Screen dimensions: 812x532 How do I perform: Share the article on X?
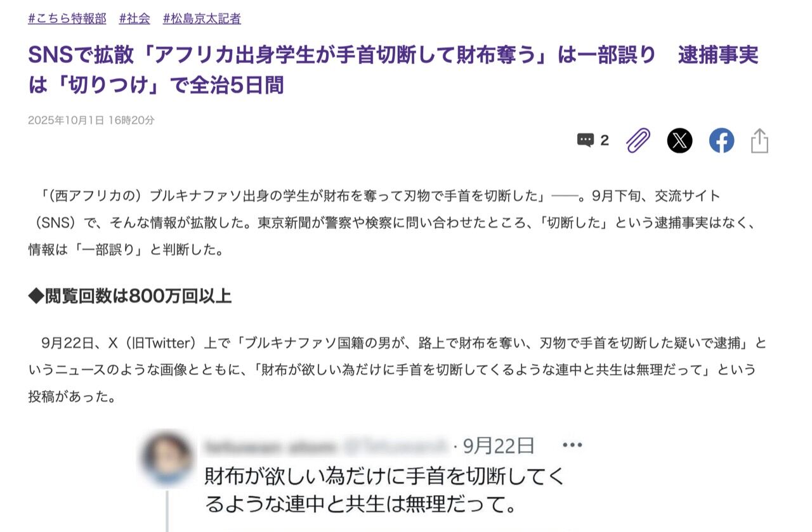(679, 140)
